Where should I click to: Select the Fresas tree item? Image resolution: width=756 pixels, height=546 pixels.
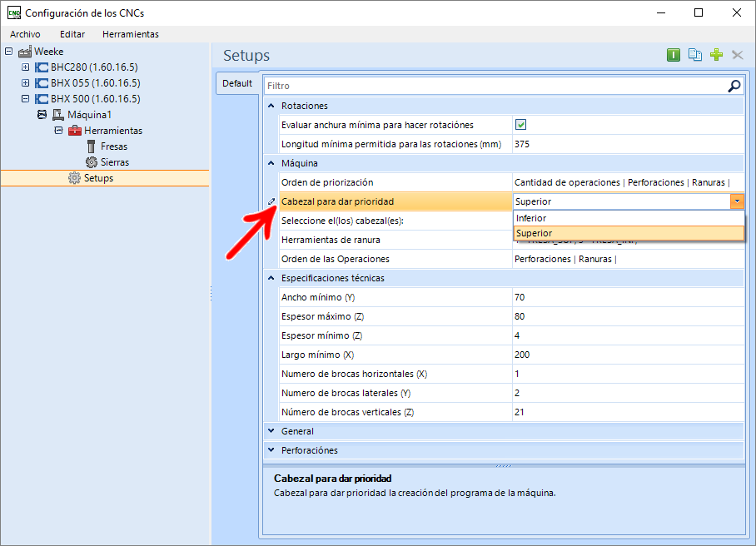(x=114, y=146)
